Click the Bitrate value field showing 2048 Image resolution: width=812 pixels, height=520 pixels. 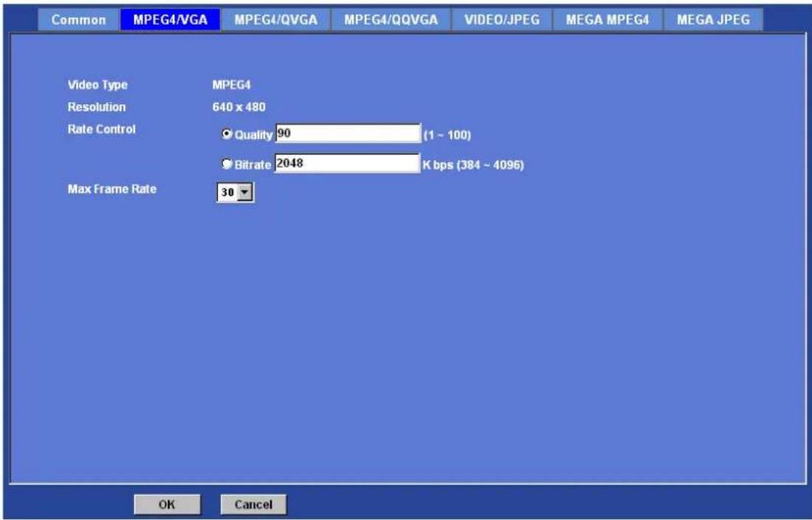point(347,163)
